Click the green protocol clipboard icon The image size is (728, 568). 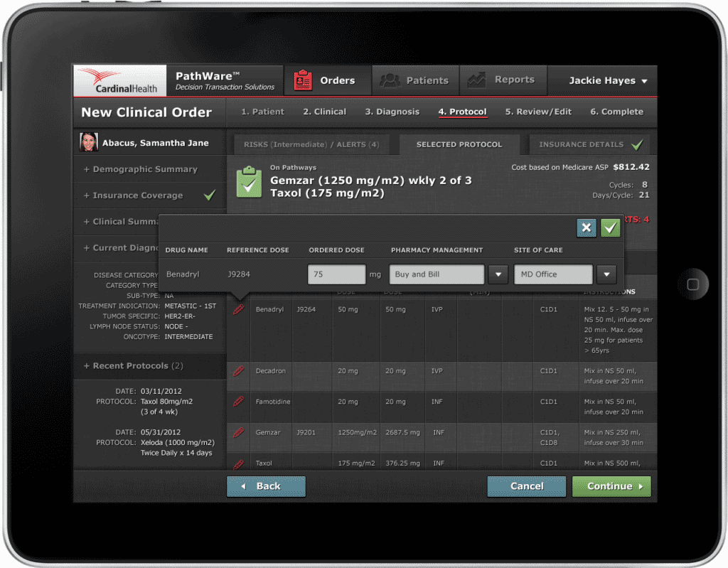point(250,181)
